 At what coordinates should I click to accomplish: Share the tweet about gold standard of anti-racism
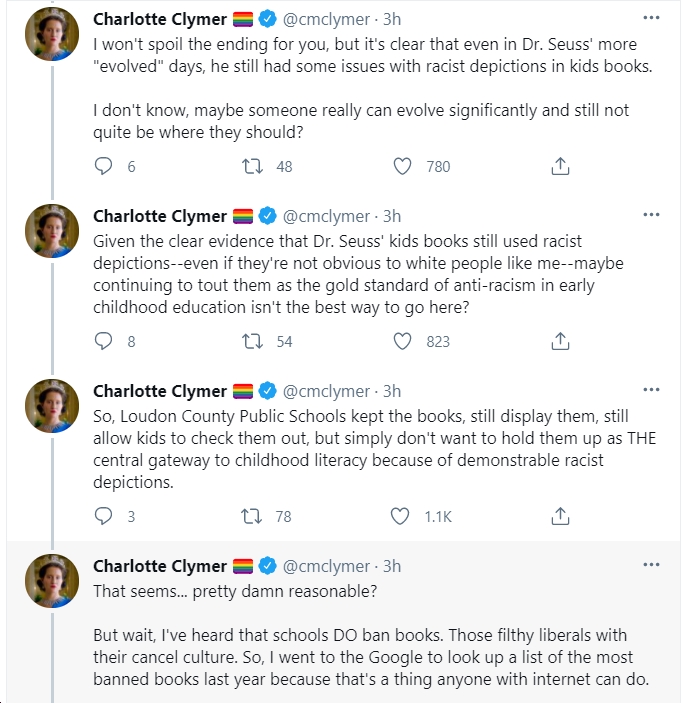[560, 341]
